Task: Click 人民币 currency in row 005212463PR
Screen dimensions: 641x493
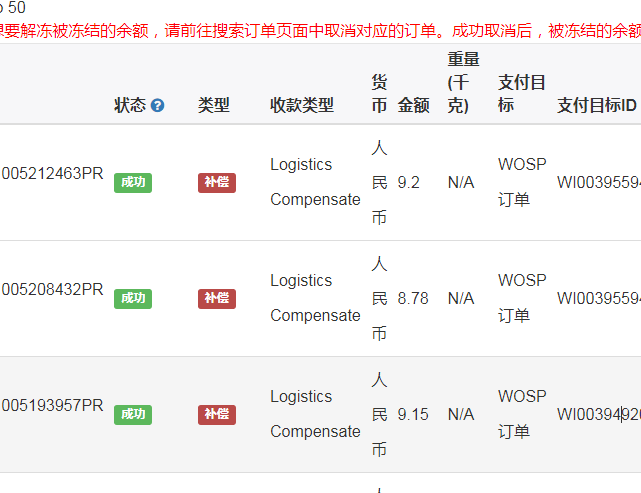Action: tap(379, 182)
